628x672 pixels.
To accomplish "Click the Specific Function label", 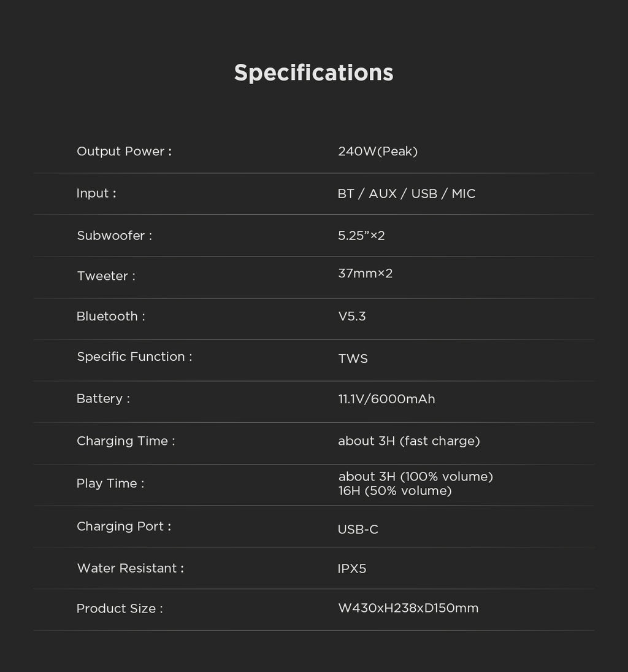I will pyautogui.click(x=134, y=357).
